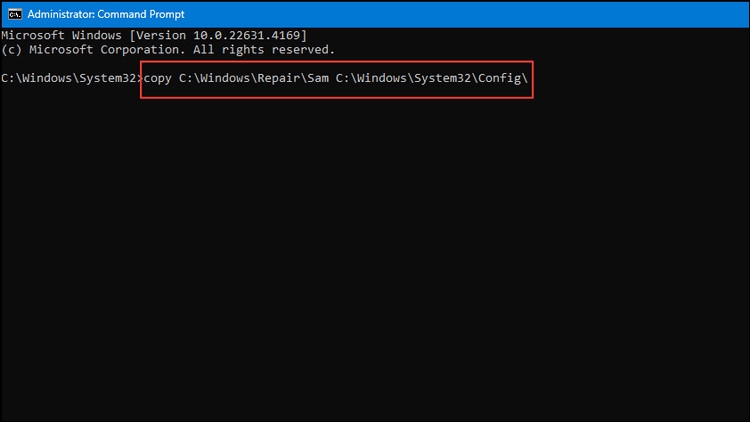Screen dimensions: 750x422
Task: Click the version number 10.0.22631.4169
Action: pyautogui.click(x=246, y=35)
